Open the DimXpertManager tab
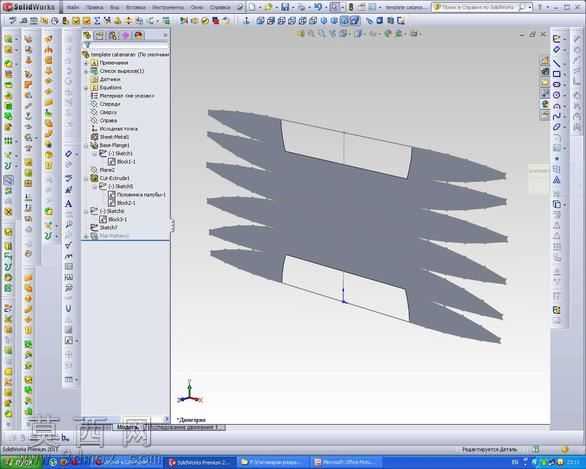586x469 pixels. pos(125,36)
